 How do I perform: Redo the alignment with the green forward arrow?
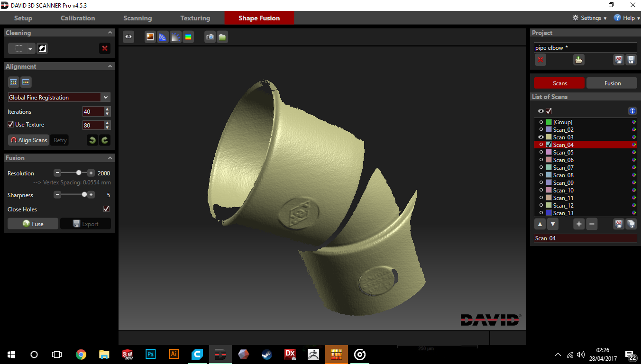click(105, 140)
